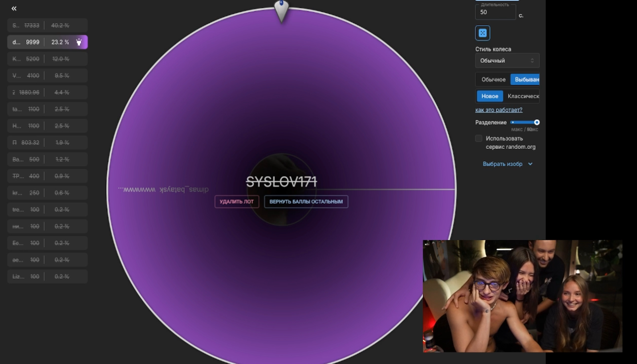Screen dimensions: 637x364
Task: Click the Удалить лот button
Action: [236, 202]
